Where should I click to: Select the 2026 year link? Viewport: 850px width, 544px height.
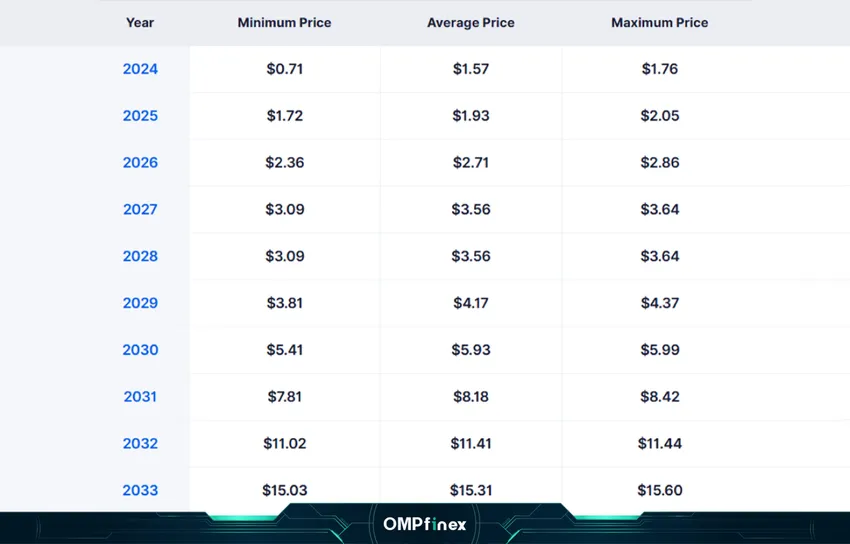(140, 163)
